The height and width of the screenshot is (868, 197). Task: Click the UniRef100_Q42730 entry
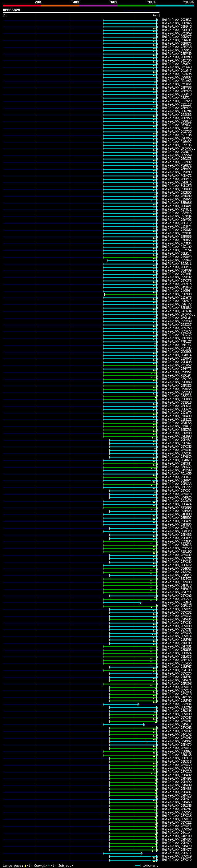(176, 60)
